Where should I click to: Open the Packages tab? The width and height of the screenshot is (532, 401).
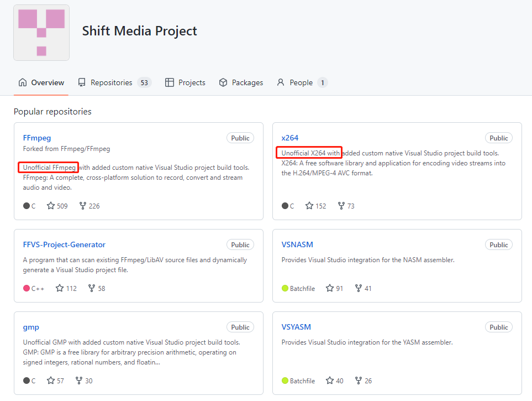pos(241,82)
